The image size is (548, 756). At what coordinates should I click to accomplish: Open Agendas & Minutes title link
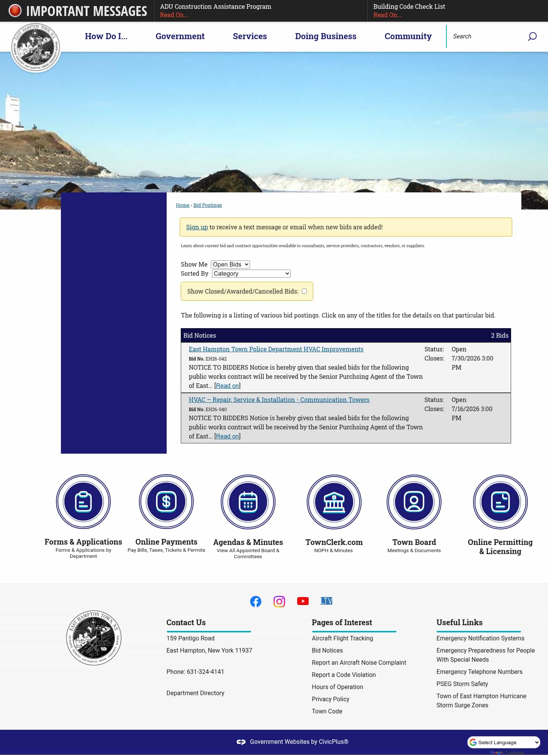point(248,542)
